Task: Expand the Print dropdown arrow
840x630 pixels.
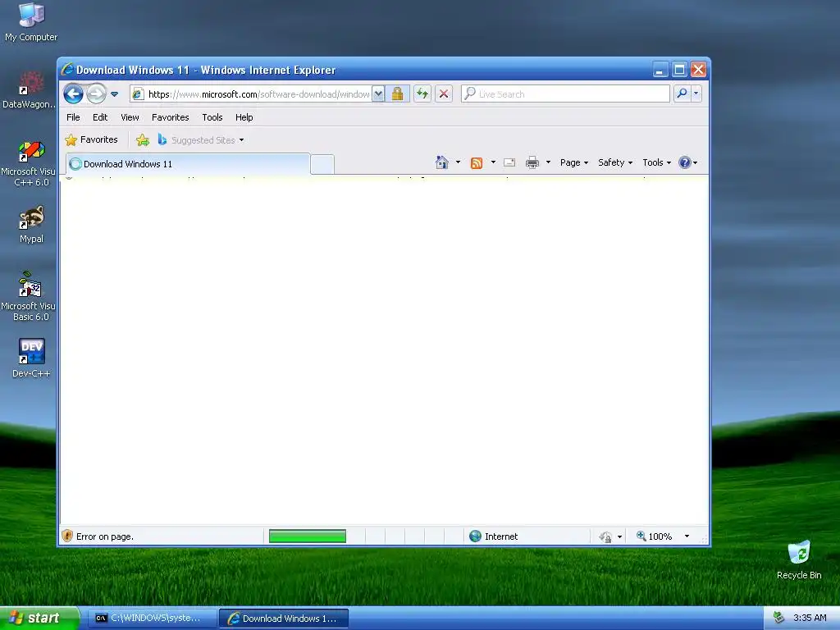Action: tap(548, 162)
